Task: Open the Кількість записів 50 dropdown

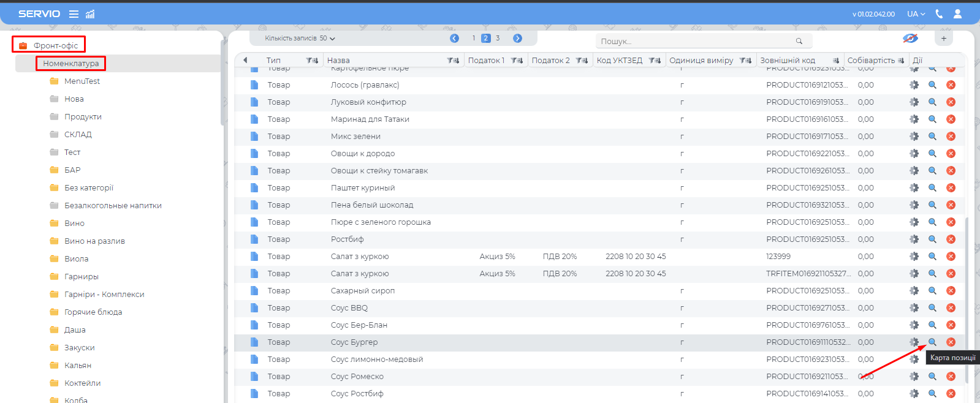Action: click(x=300, y=39)
